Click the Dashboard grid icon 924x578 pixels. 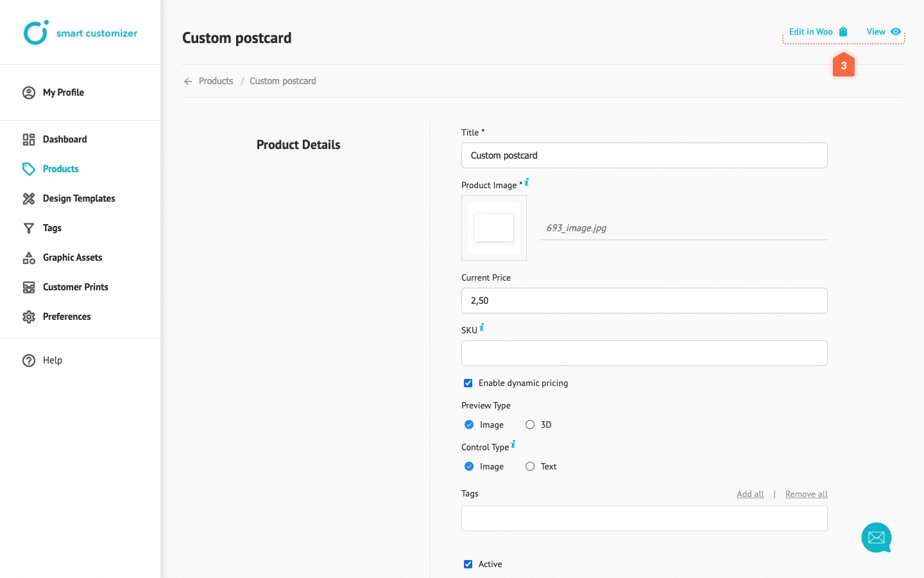(29, 139)
